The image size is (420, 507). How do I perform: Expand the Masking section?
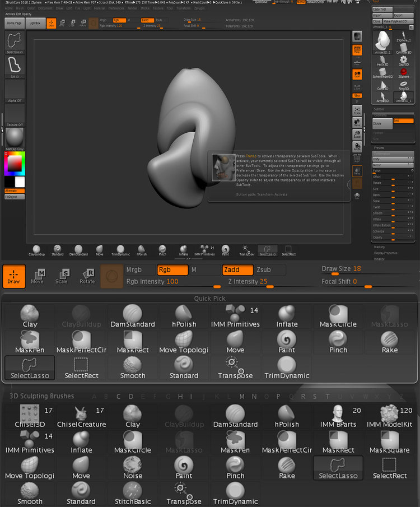(x=379, y=247)
